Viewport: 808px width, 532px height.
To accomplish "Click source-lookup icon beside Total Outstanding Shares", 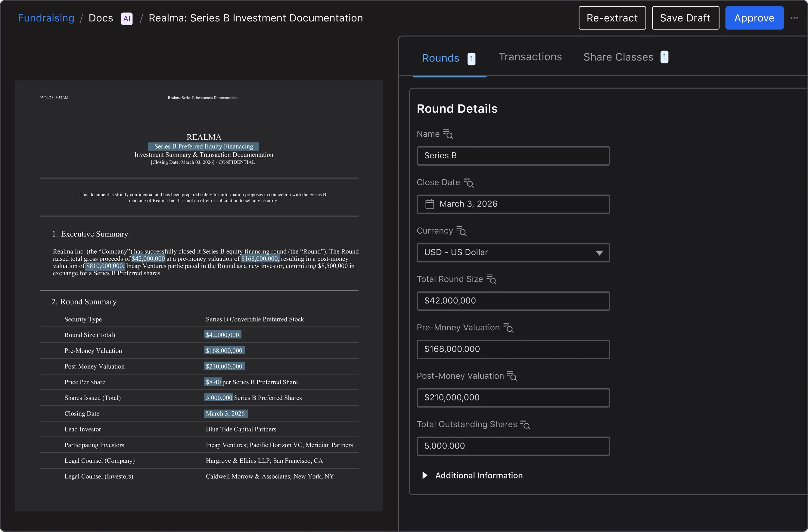I will tap(525, 425).
